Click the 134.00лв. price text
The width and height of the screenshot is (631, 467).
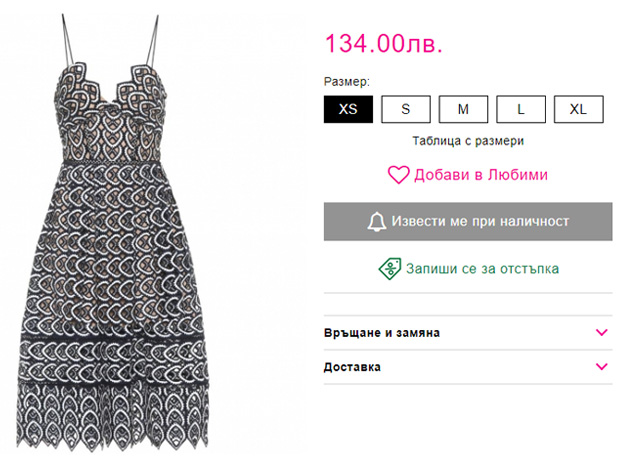(x=383, y=44)
